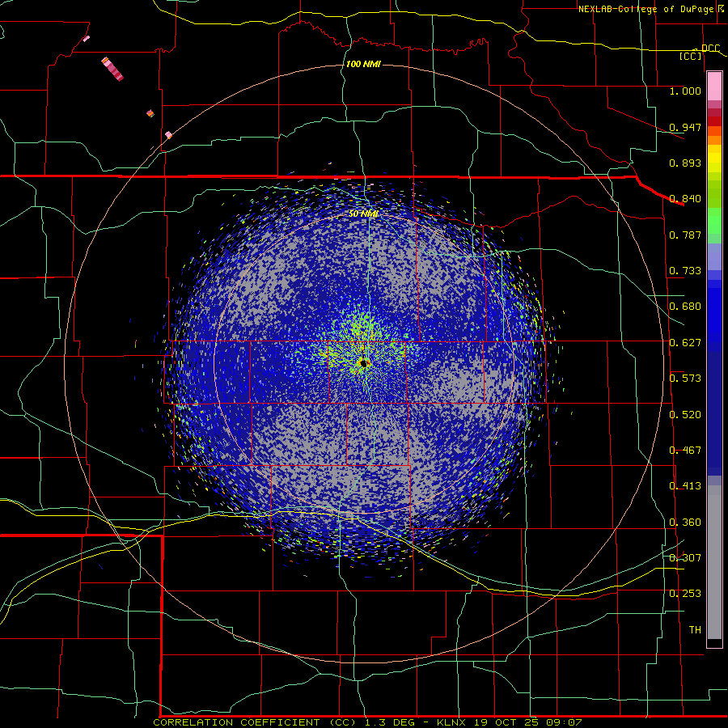
Task: Select the 0.467 value on the scale
Action: pos(685,450)
